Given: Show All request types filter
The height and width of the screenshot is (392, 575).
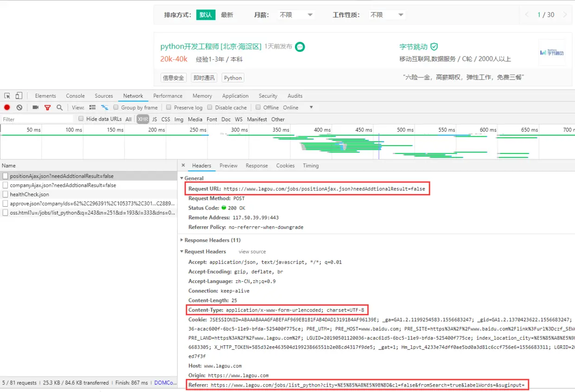Looking at the screenshot, I should point(128,119).
